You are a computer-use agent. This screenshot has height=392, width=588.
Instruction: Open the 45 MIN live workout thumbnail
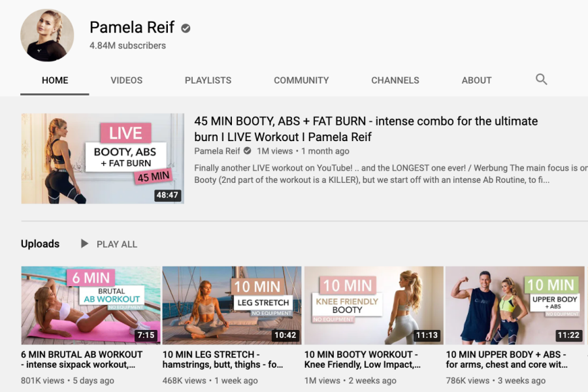[x=103, y=159]
